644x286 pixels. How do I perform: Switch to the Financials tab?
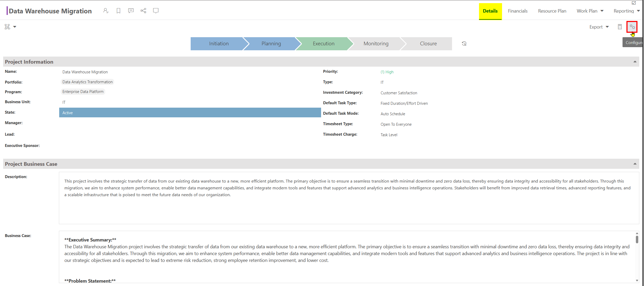[518, 11]
